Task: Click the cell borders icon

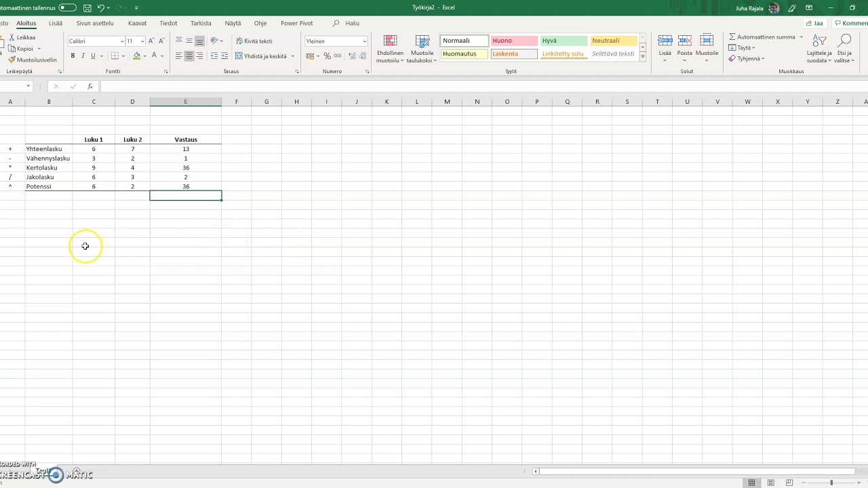Action: click(x=115, y=56)
